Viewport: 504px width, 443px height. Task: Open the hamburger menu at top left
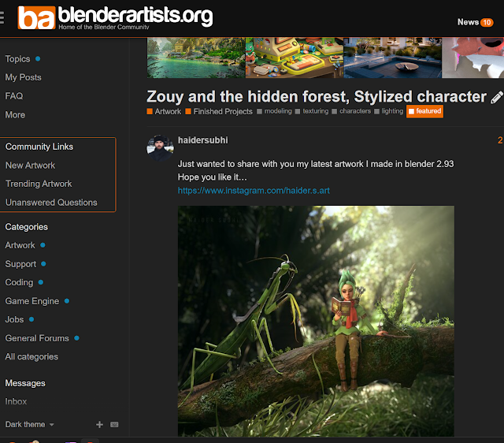[x=2, y=17]
